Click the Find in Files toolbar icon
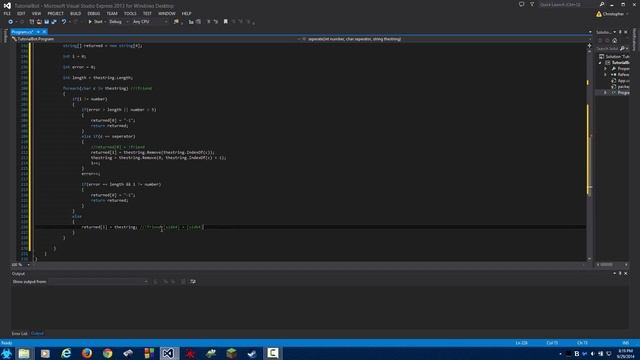 (176, 22)
